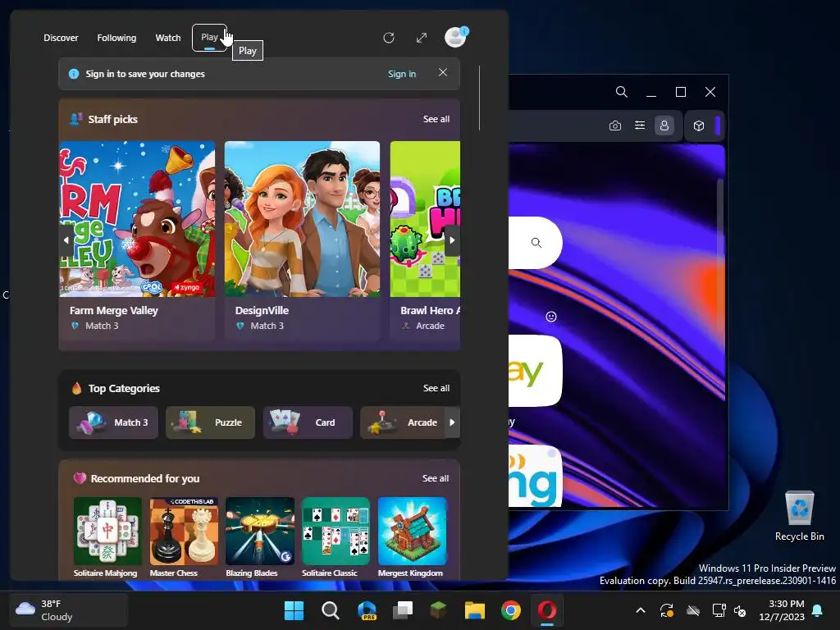840x630 pixels.
Task: Click Opera start page search field
Action: pyautogui.click(x=535, y=243)
